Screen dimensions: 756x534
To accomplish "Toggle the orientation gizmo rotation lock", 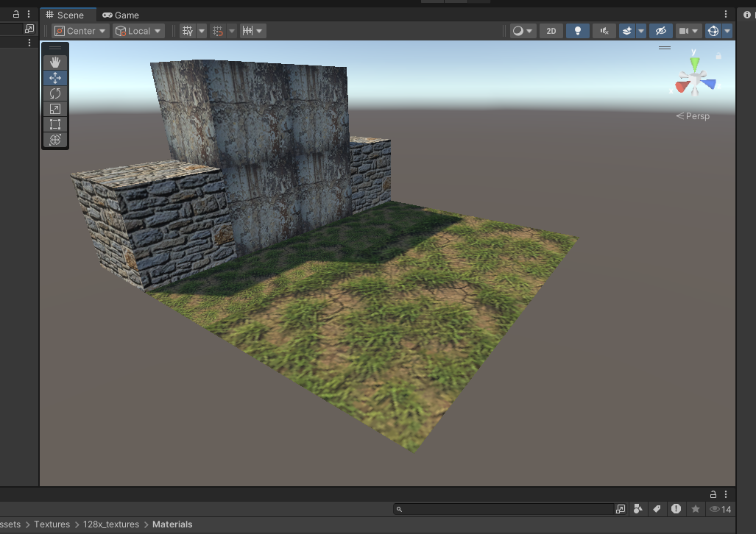I will click(x=718, y=56).
